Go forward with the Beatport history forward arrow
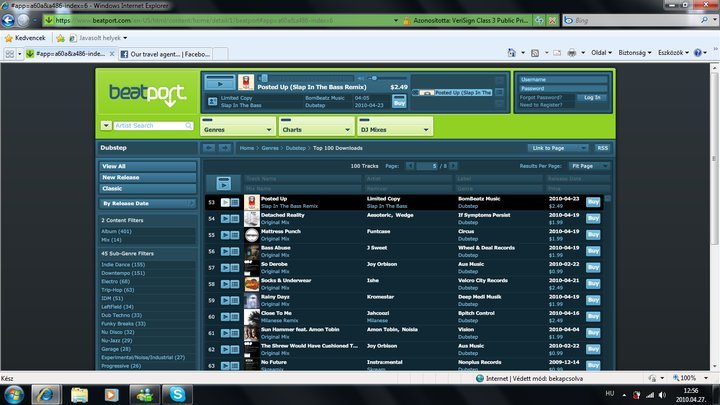This screenshot has height=405, width=720. point(225,148)
